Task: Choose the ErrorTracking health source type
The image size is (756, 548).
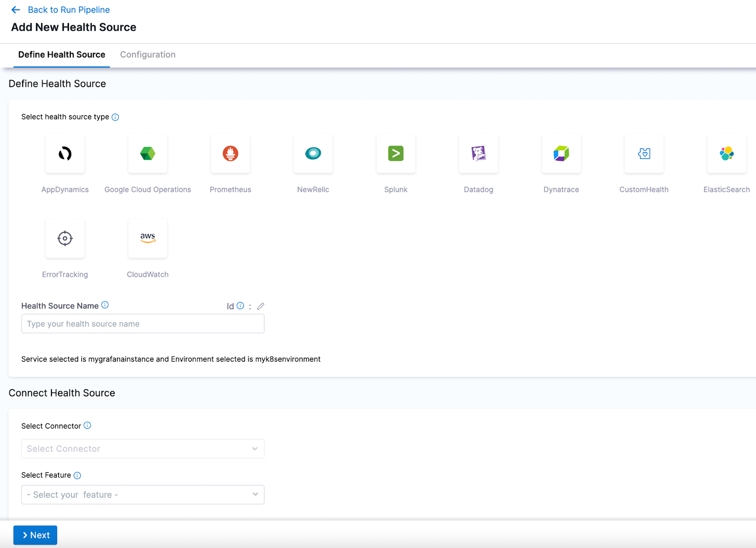Action: [x=65, y=239]
